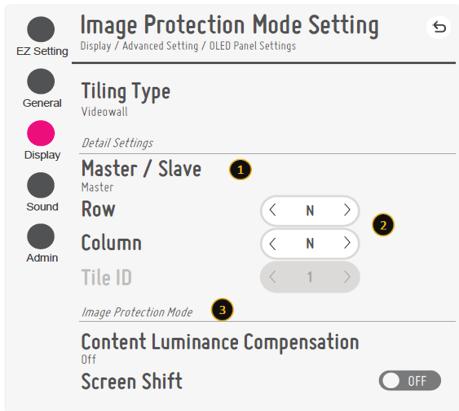459x411 pixels.
Task: Click the pink Display circle icon
Action: point(41,133)
